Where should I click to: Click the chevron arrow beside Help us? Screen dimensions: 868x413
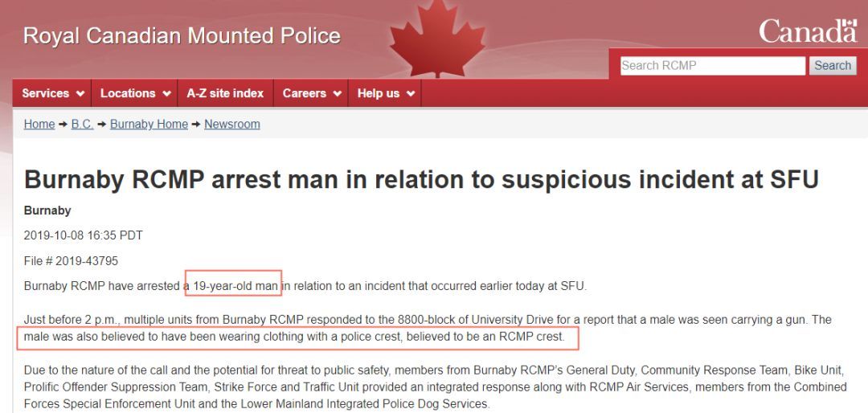pyautogui.click(x=410, y=94)
